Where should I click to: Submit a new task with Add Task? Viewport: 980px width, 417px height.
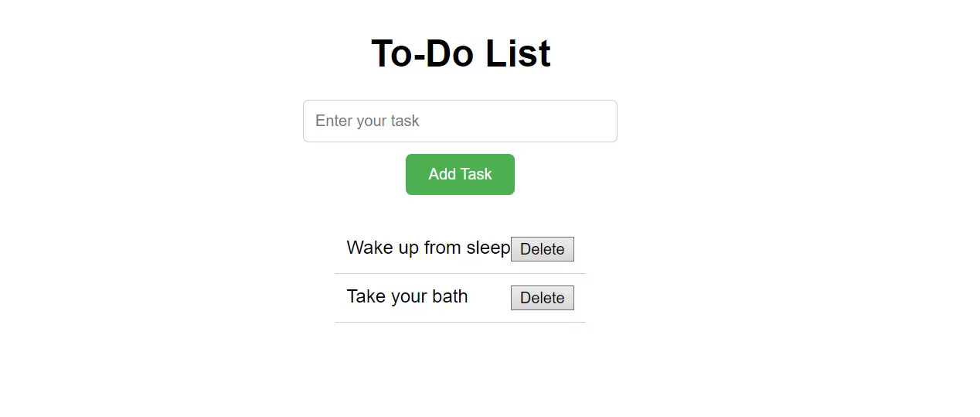[x=460, y=174]
